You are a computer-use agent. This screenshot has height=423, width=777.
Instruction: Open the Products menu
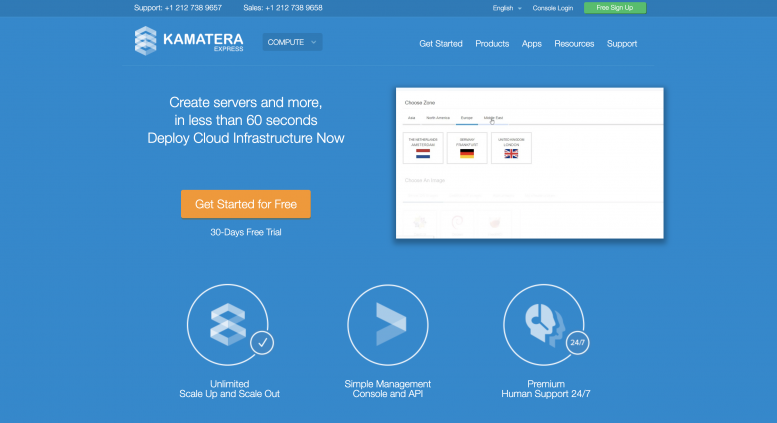coord(492,44)
